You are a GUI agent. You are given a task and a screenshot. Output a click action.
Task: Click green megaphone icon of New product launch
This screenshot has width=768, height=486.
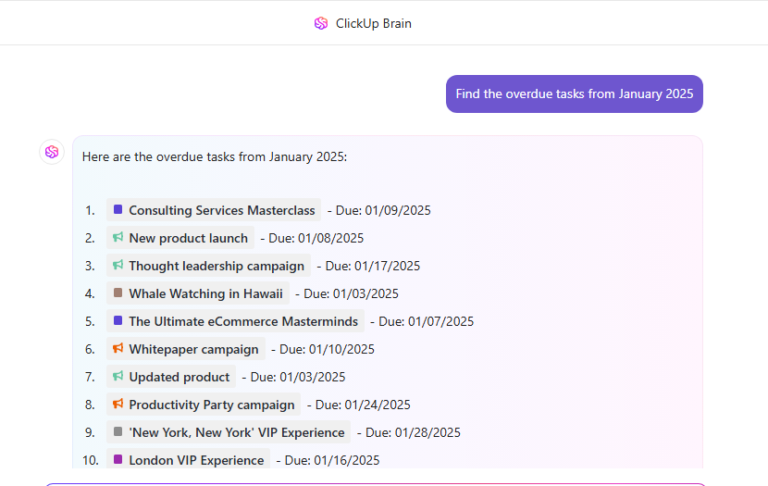click(x=118, y=238)
